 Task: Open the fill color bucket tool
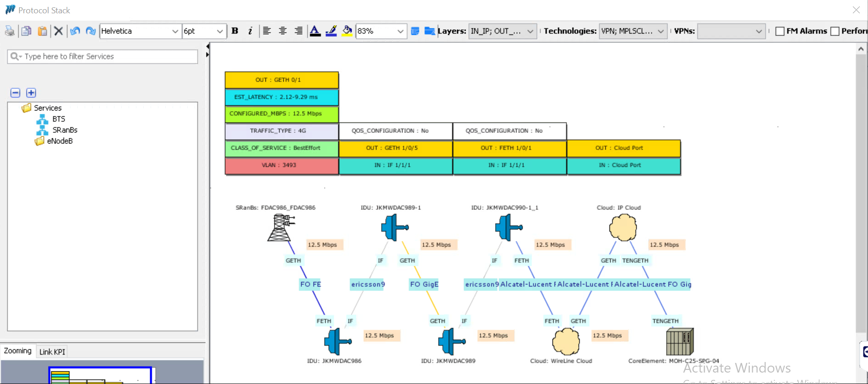[347, 31]
